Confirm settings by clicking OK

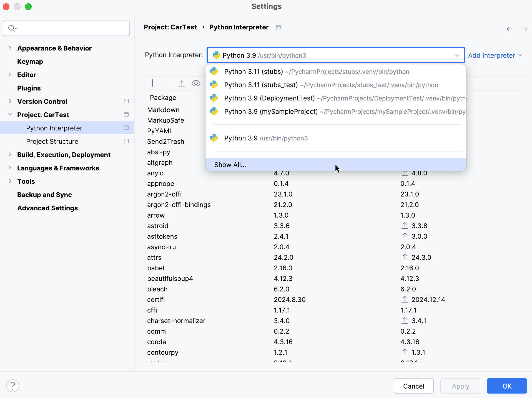(506, 386)
